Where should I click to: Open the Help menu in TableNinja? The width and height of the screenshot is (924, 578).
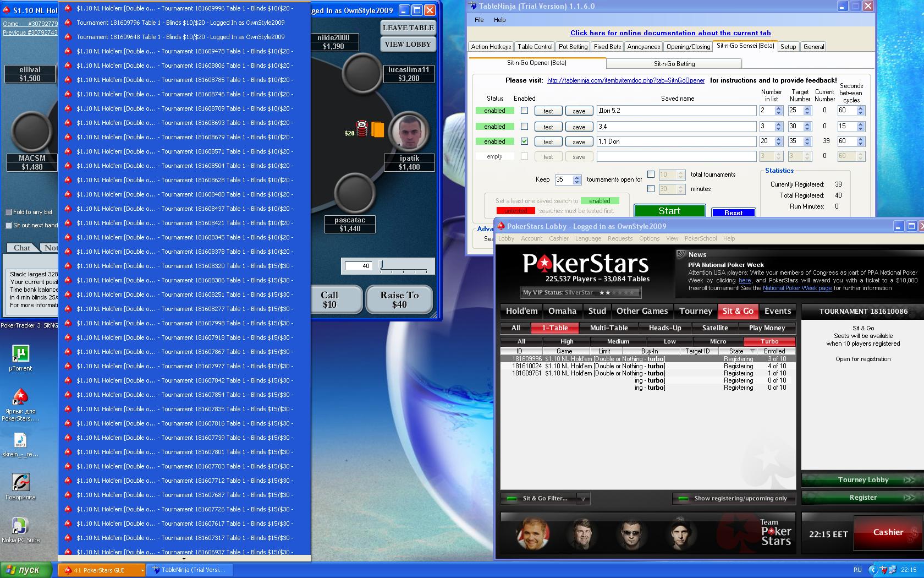(x=499, y=20)
